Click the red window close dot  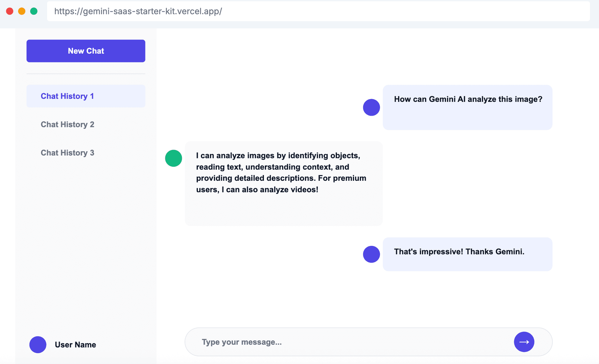pyautogui.click(x=10, y=11)
